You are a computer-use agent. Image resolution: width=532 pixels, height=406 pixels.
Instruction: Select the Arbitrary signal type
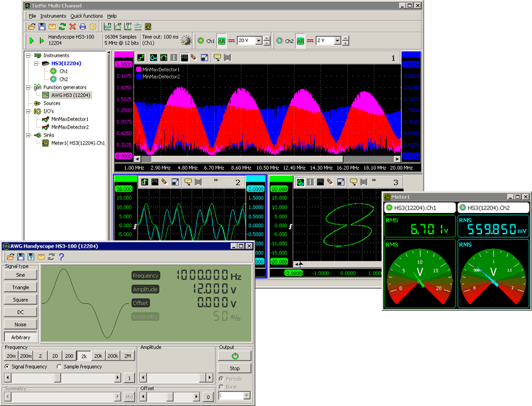(21, 337)
